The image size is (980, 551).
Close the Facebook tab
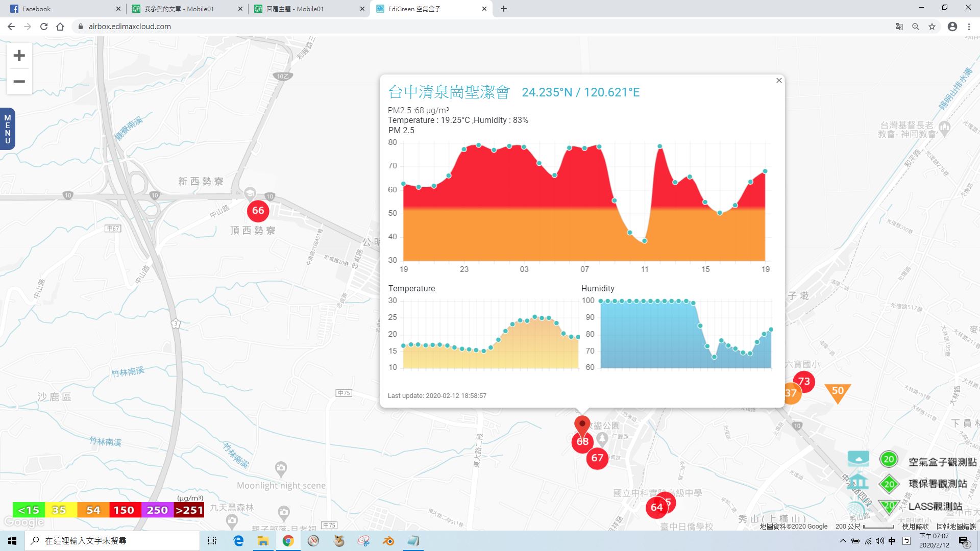[118, 9]
